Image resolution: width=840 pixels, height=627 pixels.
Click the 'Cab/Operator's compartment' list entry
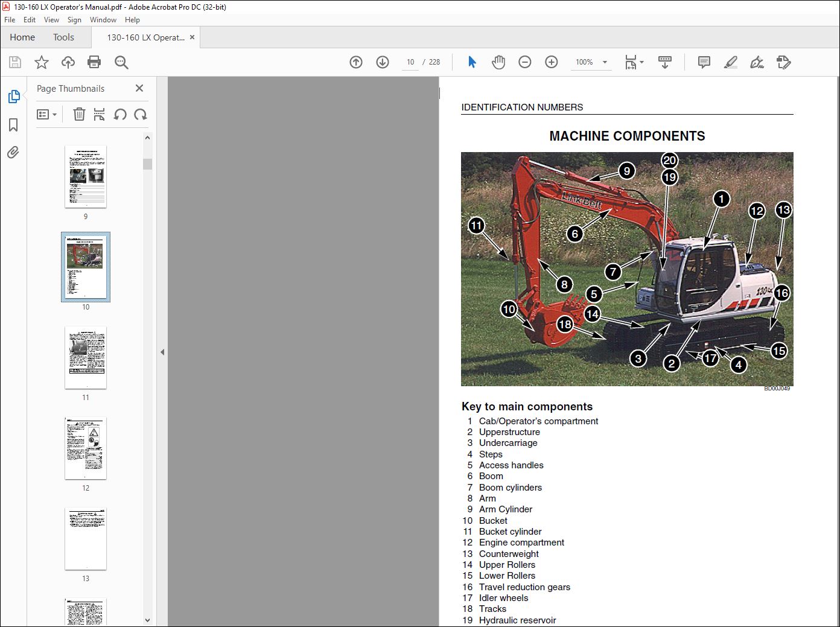click(538, 421)
